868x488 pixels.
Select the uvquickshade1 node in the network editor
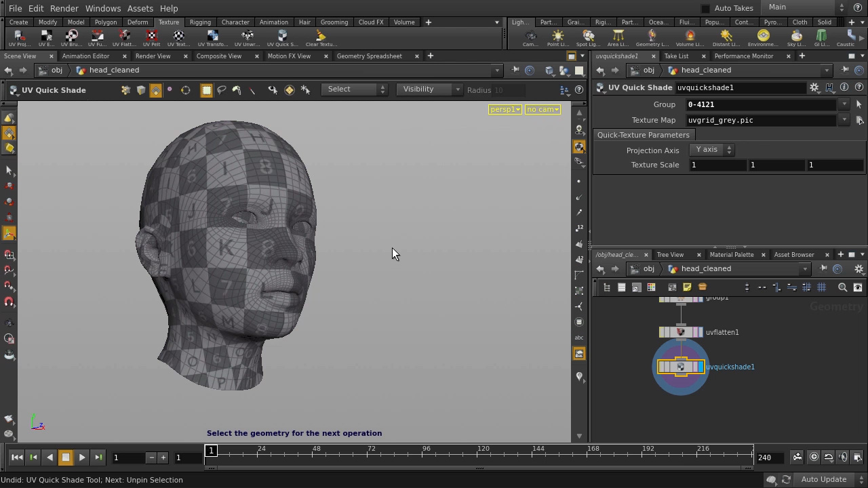click(681, 367)
